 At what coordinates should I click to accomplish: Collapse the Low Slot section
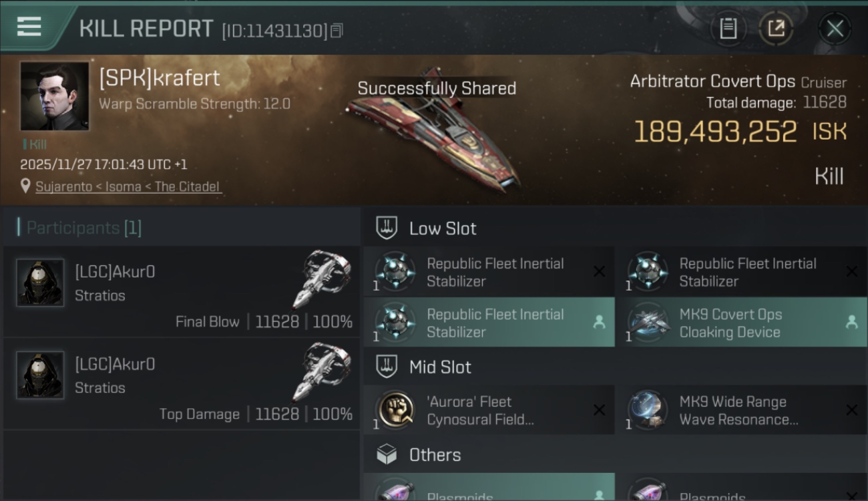[443, 228]
